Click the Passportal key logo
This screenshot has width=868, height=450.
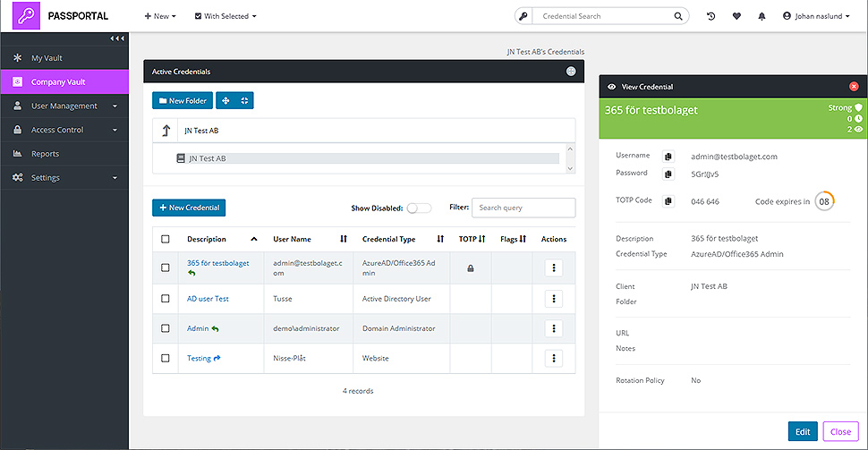[x=26, y=15]
